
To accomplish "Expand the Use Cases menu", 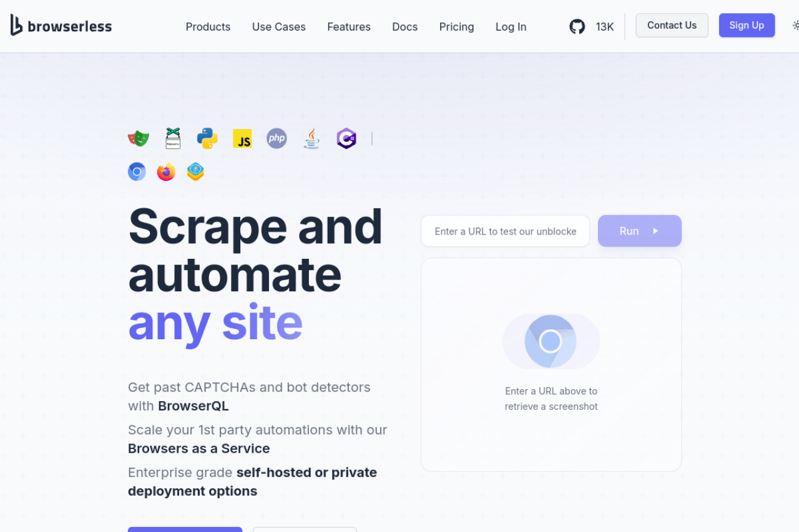I will pyautogui.click(x=278, y=27).
